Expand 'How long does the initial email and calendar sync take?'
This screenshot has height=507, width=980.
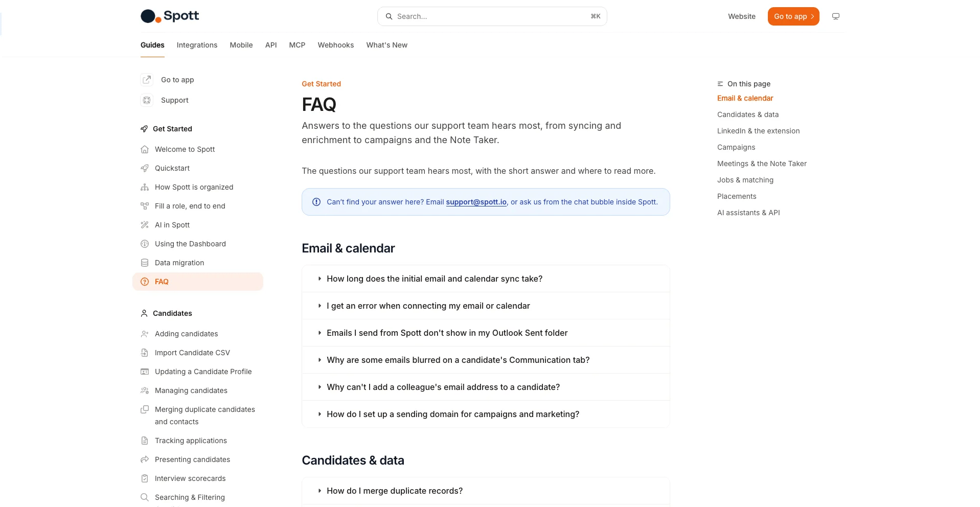(486, 279)
